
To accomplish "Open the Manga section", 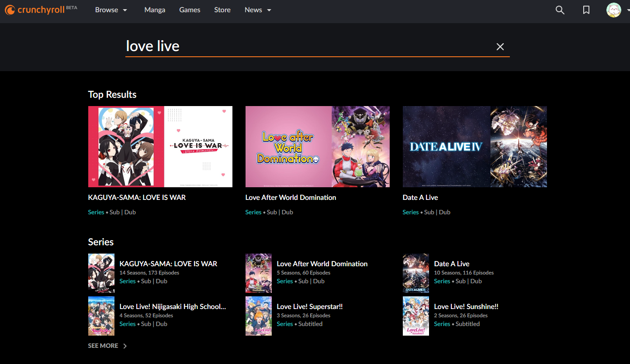I will pos(155,10).
